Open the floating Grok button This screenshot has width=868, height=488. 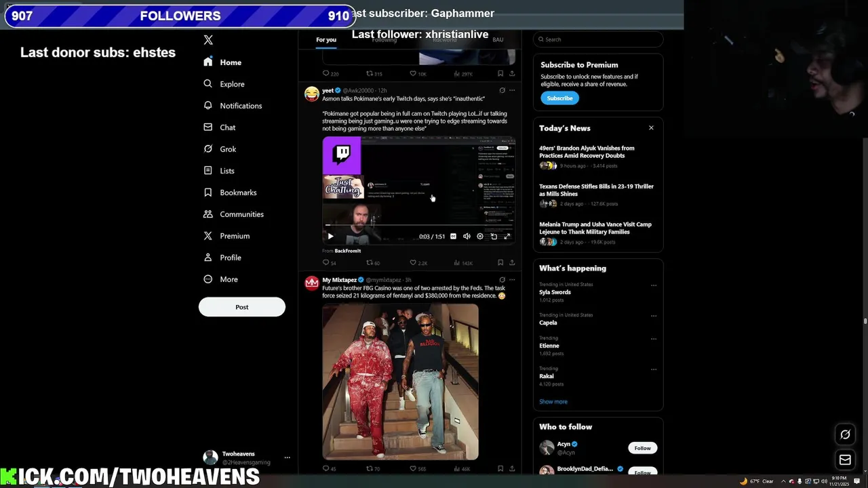845,434
